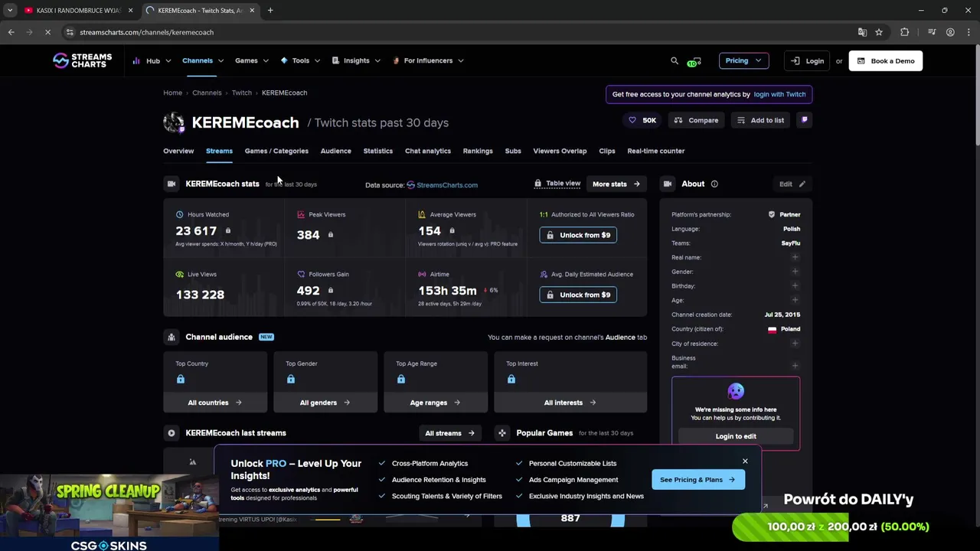Image resolution: width=980 pixels, height=551 pixels.
Task: Click More stats button
Action: [x=616, y=184]
